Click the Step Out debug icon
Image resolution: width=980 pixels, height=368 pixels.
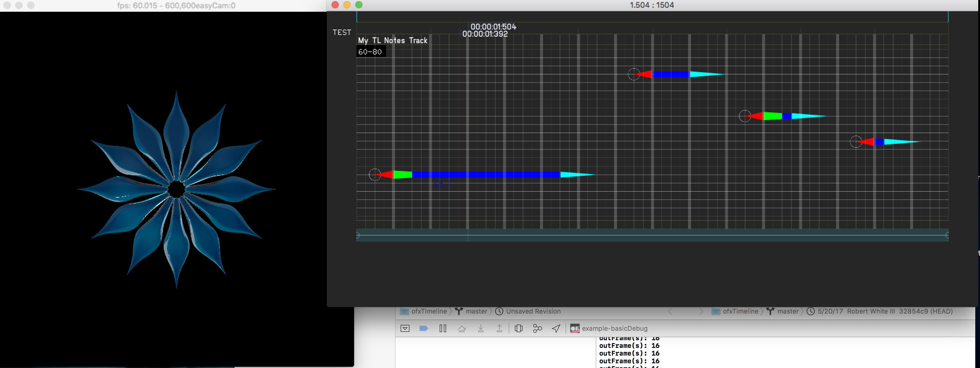tap(499, 328)
